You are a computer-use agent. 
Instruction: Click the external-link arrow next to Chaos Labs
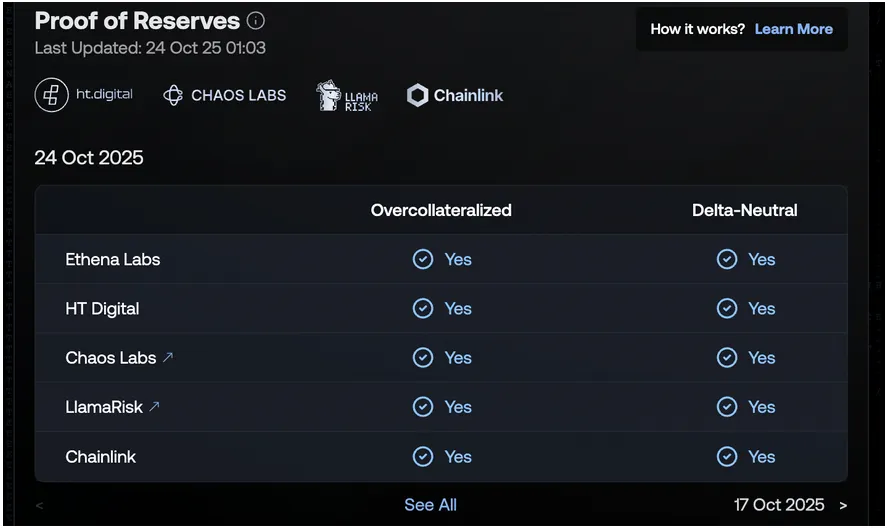168,358
